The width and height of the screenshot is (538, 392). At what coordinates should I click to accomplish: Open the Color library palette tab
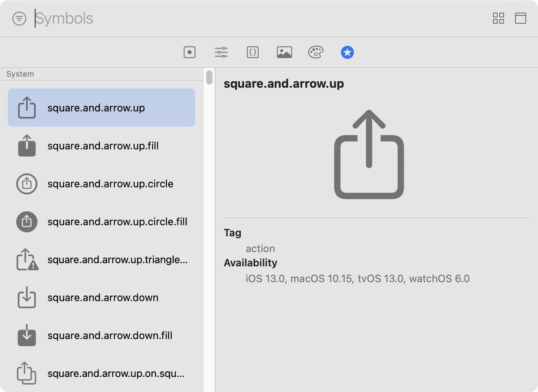tap(316, 52)
